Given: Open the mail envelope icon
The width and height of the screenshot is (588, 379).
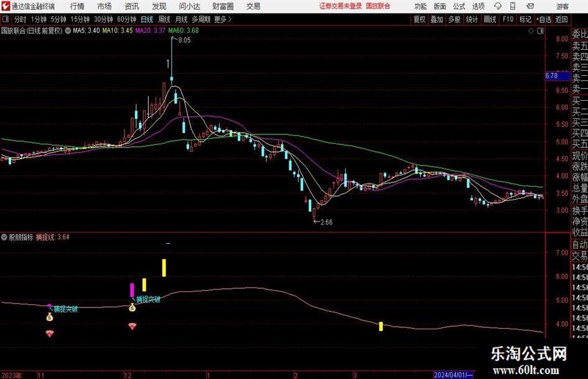Looking at the screenshot, I should tap(530, 6).
